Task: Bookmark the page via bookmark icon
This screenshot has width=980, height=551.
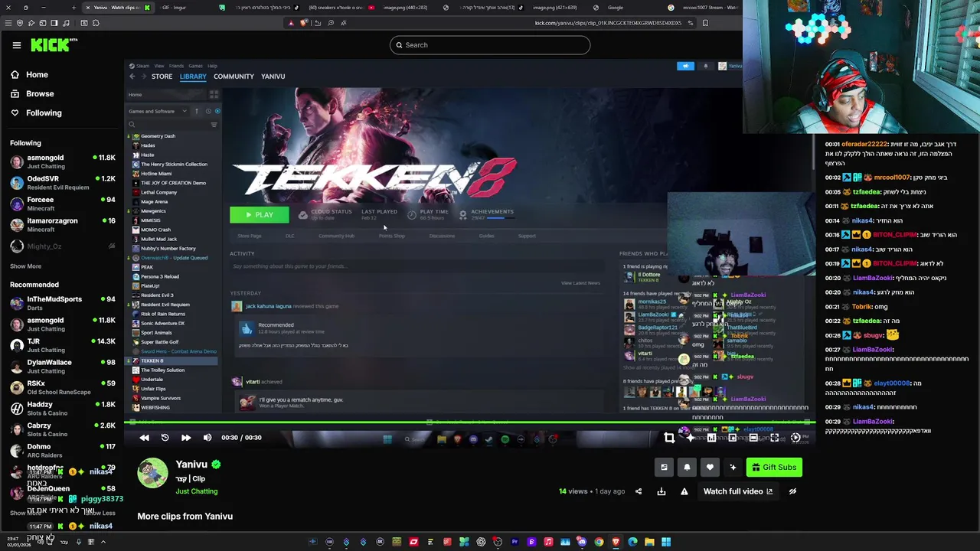Action: pos(705,23)
